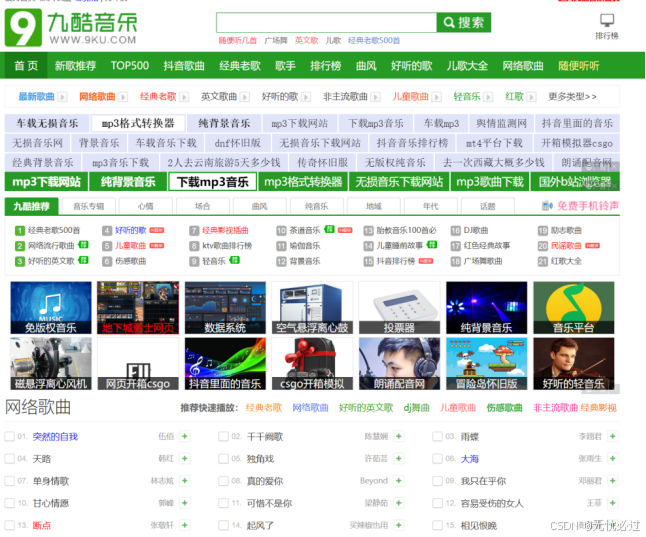646x537 pixels.
Task: Add 容易受伤的女人 using its plus icon
Action: click(x=613, y=503)
